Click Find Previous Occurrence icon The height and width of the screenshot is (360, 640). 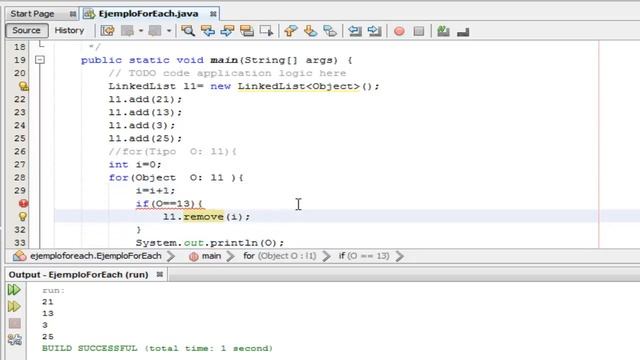tap(208, 31)
